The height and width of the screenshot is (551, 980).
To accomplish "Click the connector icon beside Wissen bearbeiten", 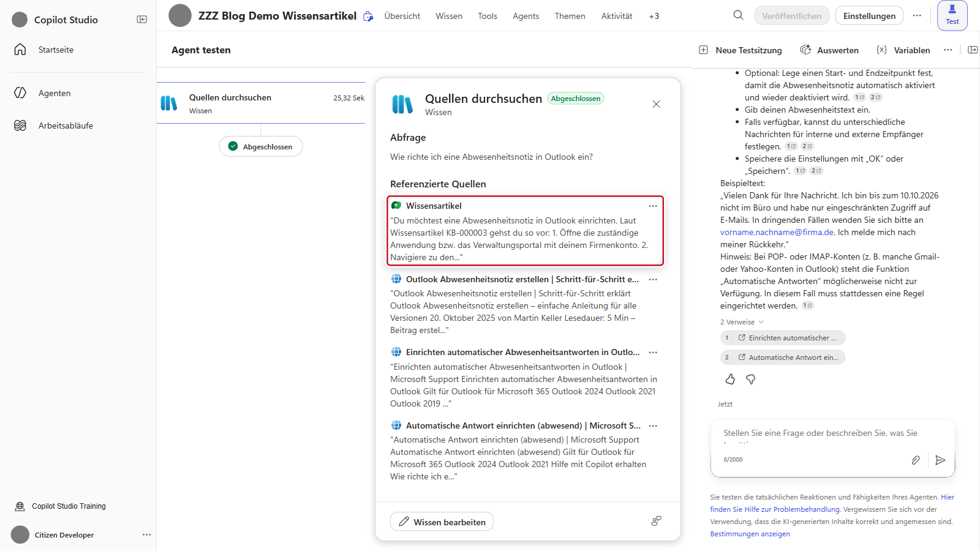I will [656, 521].
